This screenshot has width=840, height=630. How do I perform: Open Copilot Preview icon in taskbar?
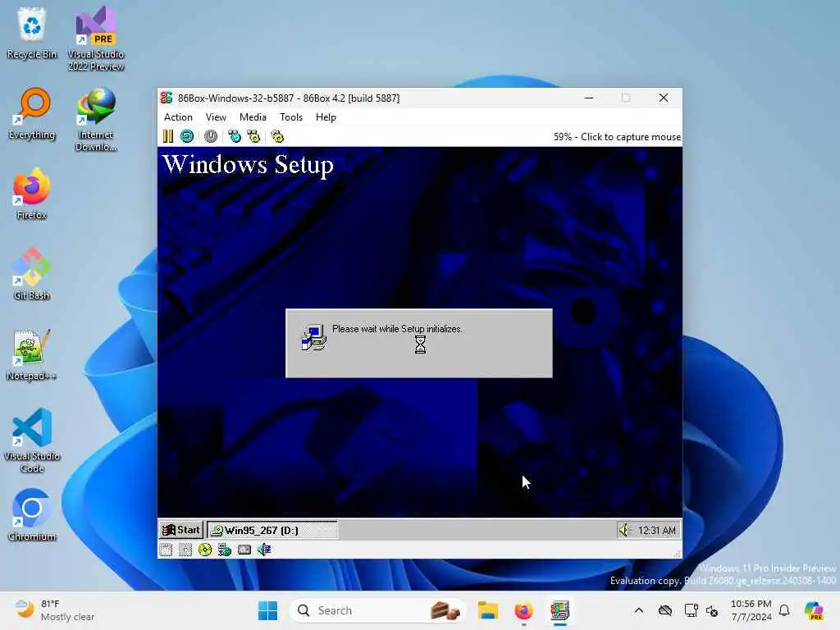click(x=814, y=610)
